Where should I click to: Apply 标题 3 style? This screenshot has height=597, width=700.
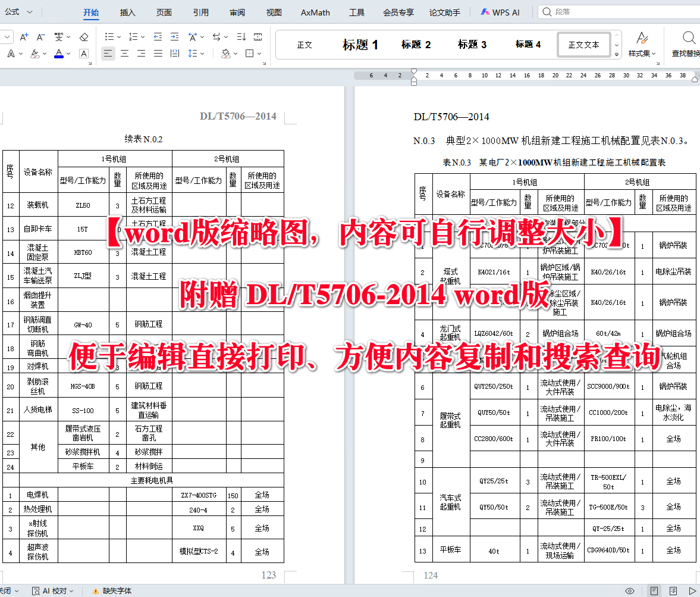point(472,45)
